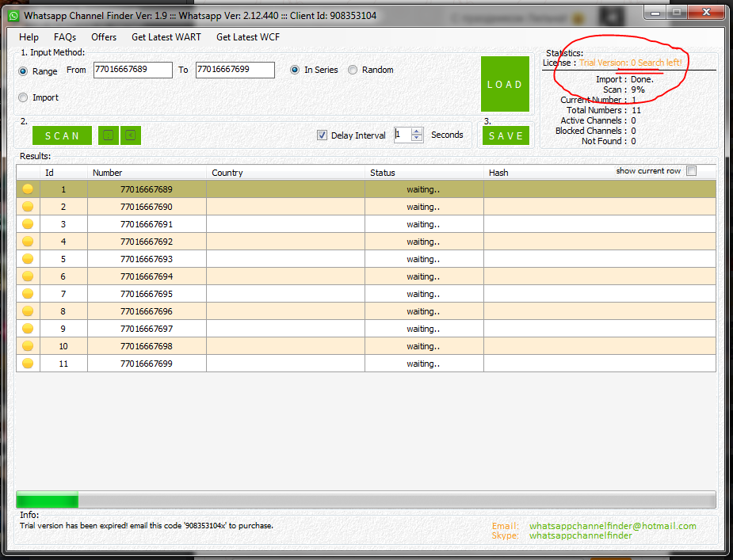Select the cell with number 77016667693
This screenshot has width=733, height=560.
147,259
